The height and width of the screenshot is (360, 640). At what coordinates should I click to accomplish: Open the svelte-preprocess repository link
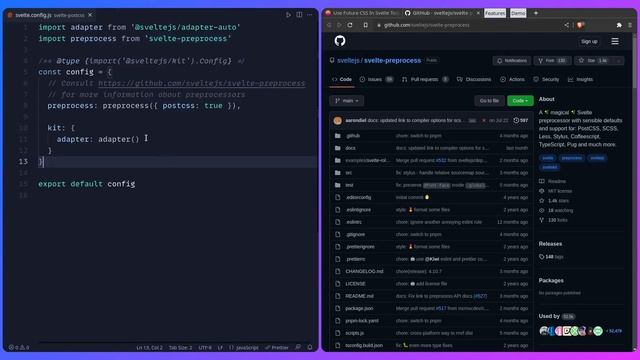[x=392, y=60]
